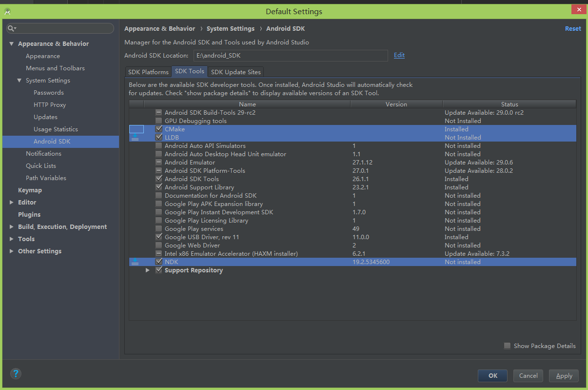Viewport: 588px width, 390px height.
Task: Click the search magnifier icon in settings
Action: click(x=11, y=29)
